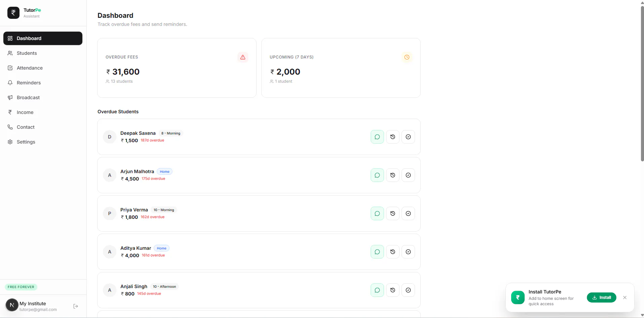Open the Reminders page

coord(43,83)
